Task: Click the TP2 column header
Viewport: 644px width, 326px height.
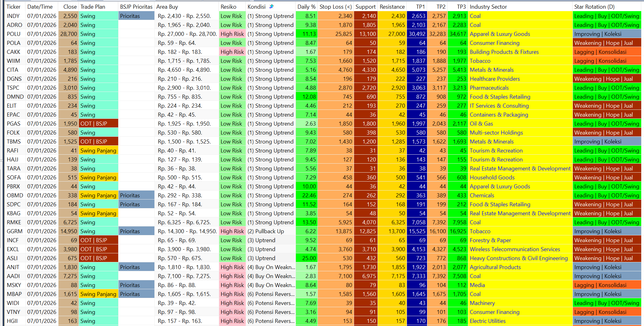Action: pos(441,7)
